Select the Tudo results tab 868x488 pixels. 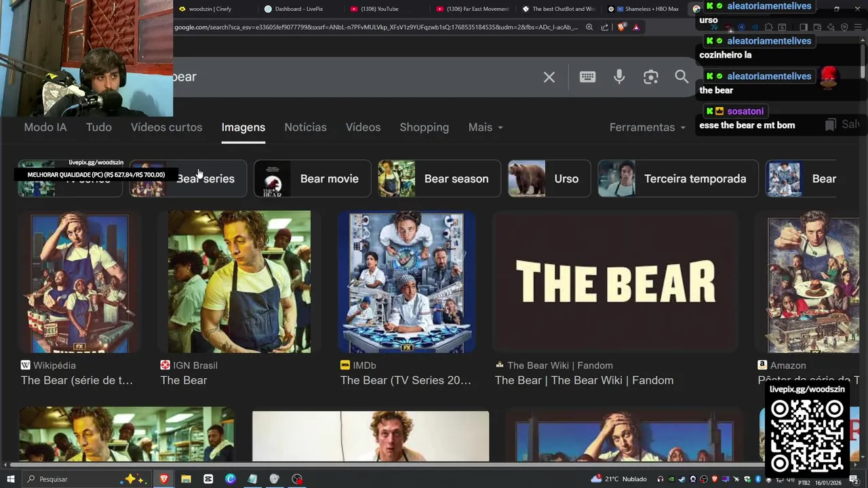[x=99, y=127]
